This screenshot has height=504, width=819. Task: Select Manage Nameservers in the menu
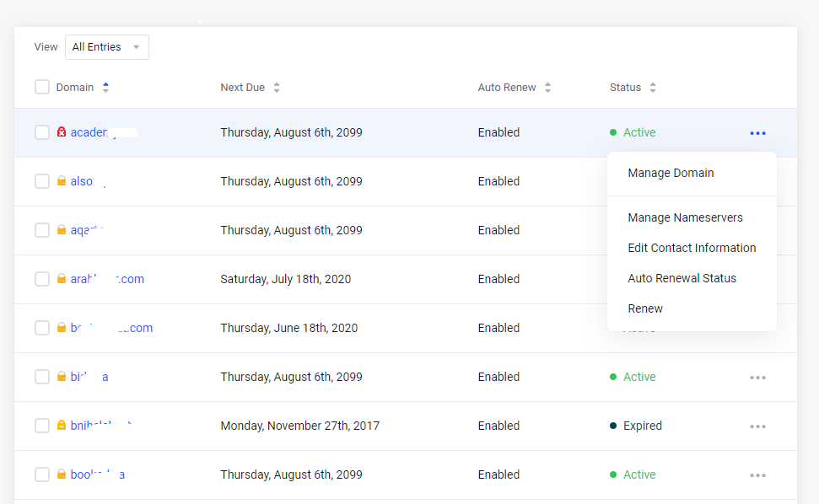[685, 217]
